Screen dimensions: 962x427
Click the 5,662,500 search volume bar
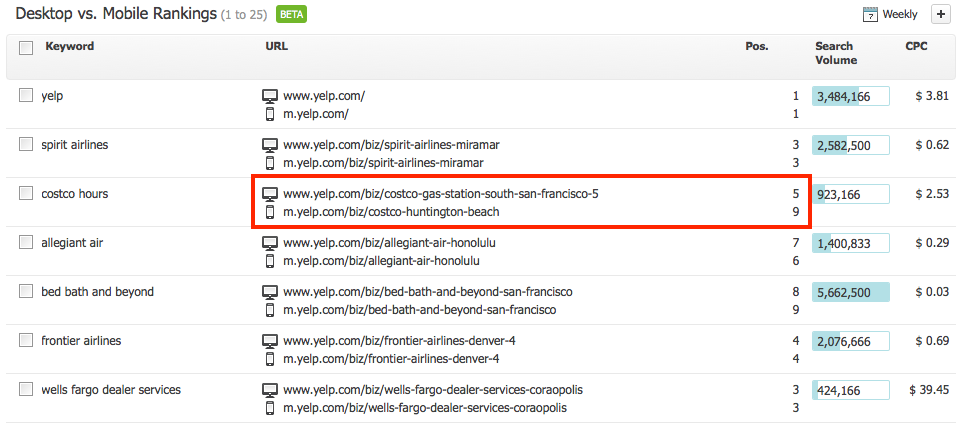pyautogui.click(x=850, y=293)
